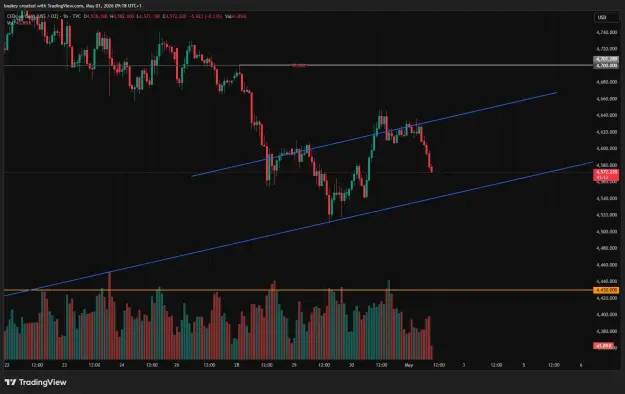Select the Vol indicator legend
The height and width of the screenshot is (394, 625).
click(x=19, y=23)
